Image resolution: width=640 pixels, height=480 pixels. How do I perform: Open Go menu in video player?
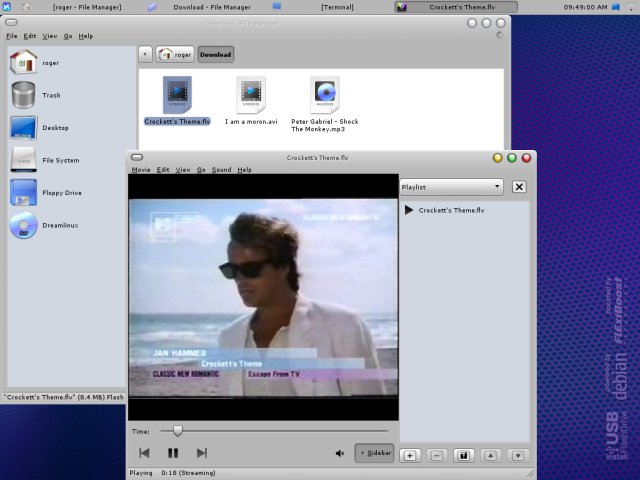pyautogui.click(x=201, y=169)
